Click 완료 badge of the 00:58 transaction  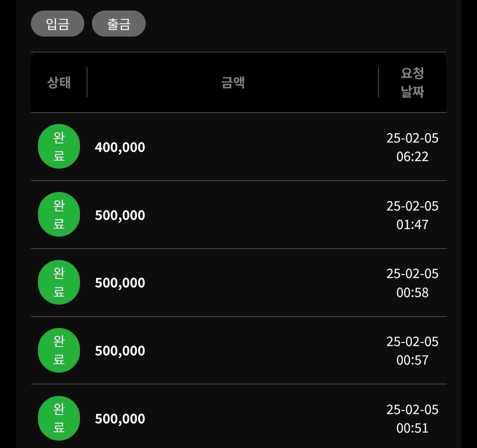pyautogui.click(x=59, y=282)
